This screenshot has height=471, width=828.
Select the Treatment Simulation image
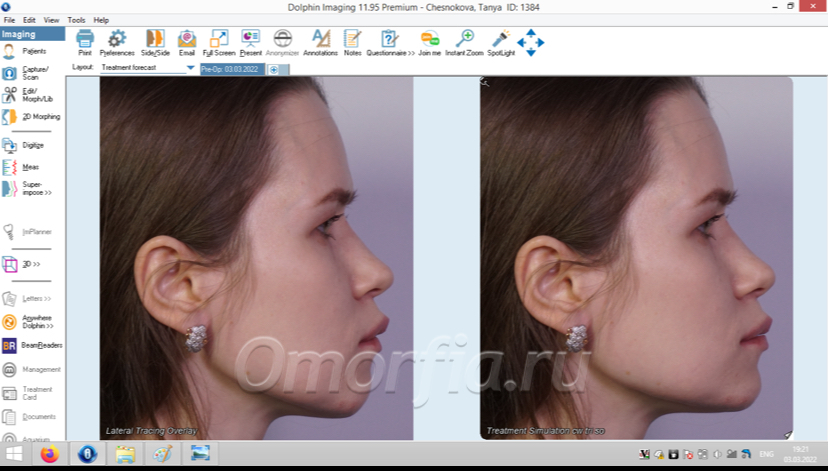pos(636,258)
